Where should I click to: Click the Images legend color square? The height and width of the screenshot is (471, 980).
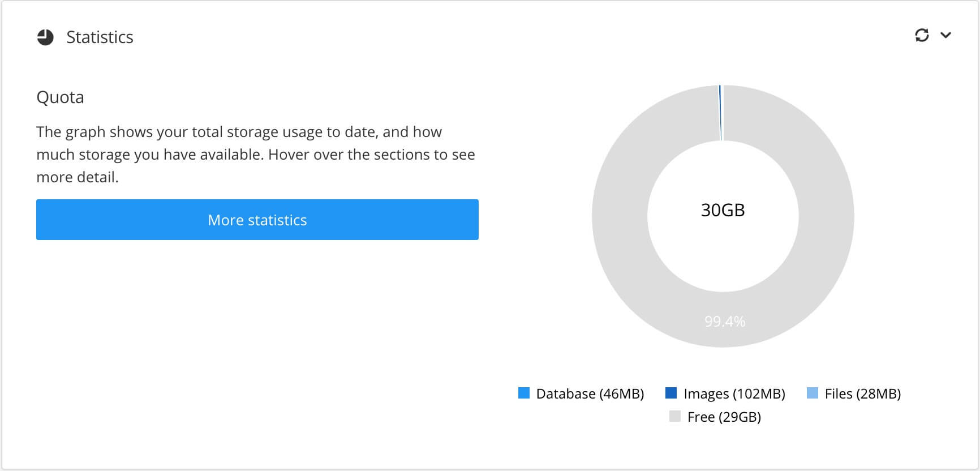pyautogui.click(x=671, y=393)
